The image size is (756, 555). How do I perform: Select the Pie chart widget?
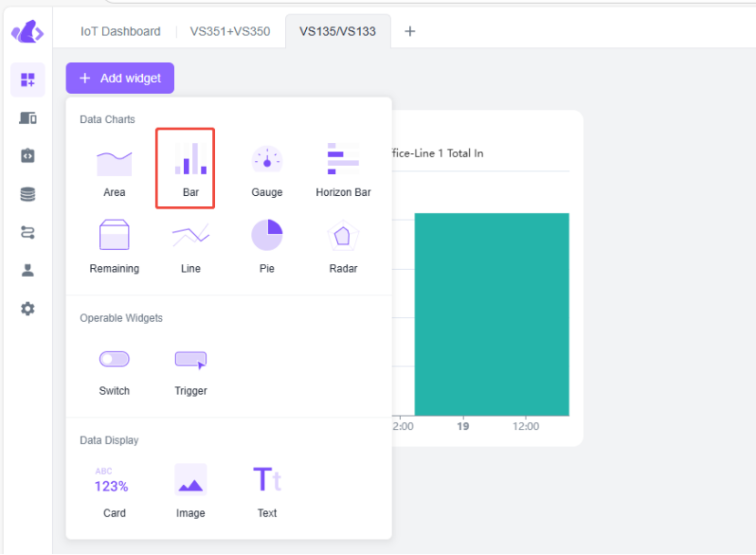267,246
